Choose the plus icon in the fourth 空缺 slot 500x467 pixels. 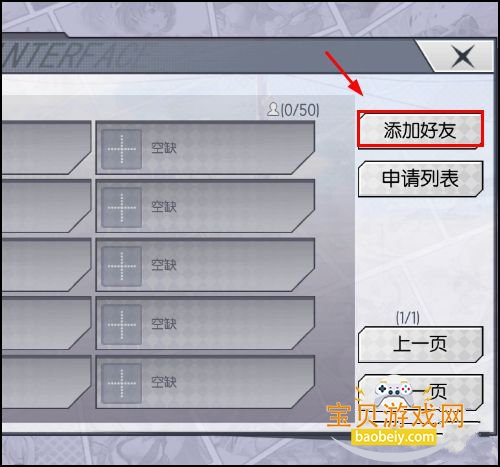(122, 324)
